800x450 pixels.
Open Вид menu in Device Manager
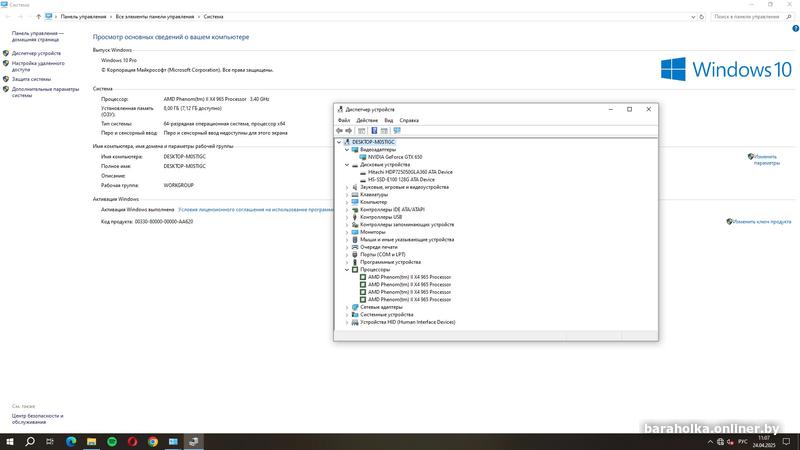389,120
